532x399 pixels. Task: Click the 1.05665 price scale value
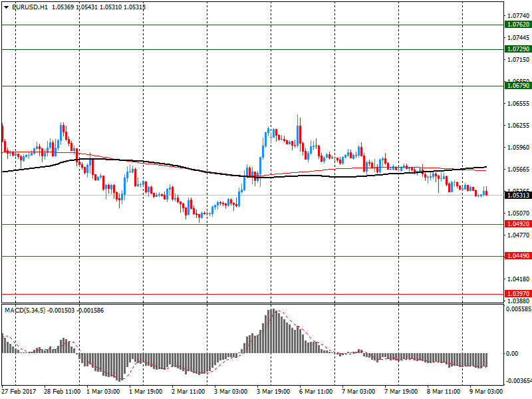[x=518, y=170]
